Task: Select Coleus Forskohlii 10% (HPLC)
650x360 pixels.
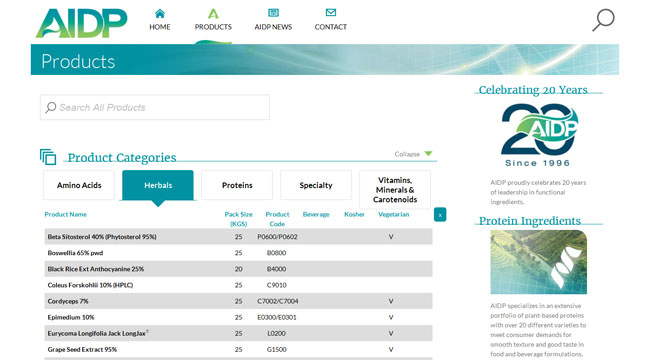Action: coord(238,285)
